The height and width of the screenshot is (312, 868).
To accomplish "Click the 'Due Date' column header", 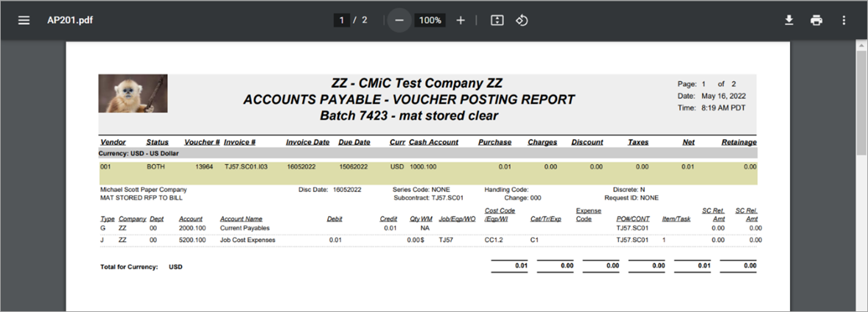I will pyautogui.click(x=354, y=142).
